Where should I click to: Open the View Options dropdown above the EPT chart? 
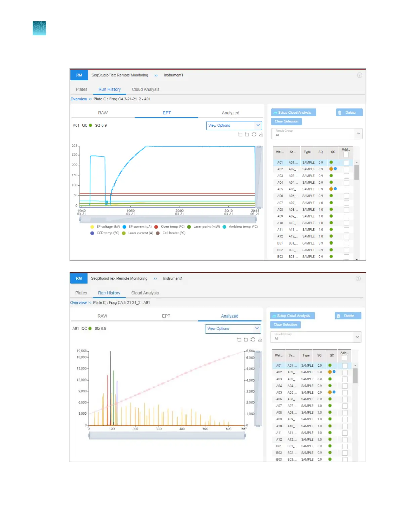coord(234,125)
